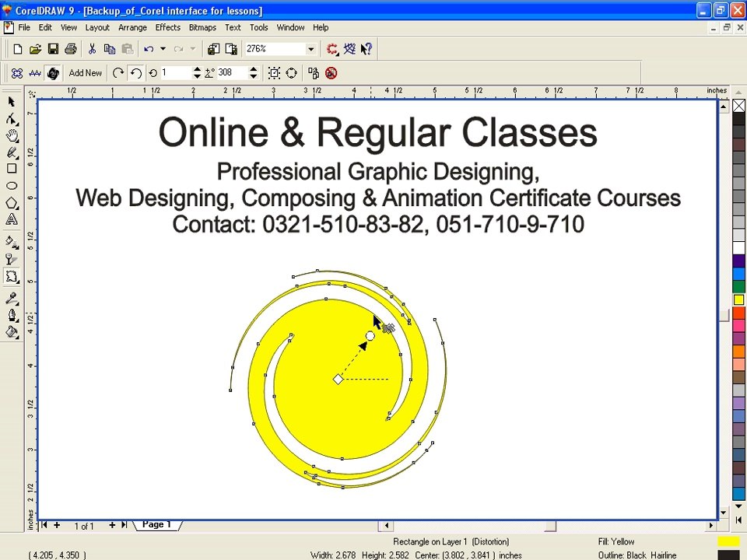747x560 pixels.
Task: Click Copy Distortion Properties icon
Action: click(314, 73)
